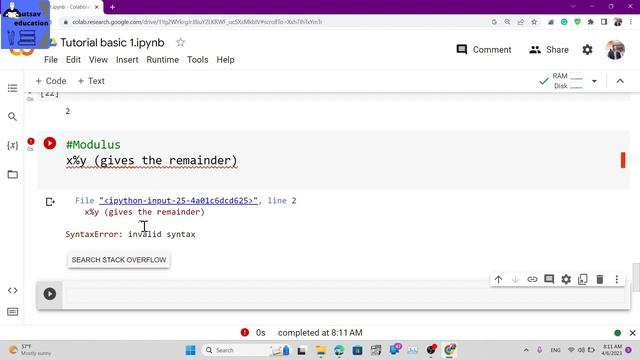Share this page icon in address bar

coord(521,22)
